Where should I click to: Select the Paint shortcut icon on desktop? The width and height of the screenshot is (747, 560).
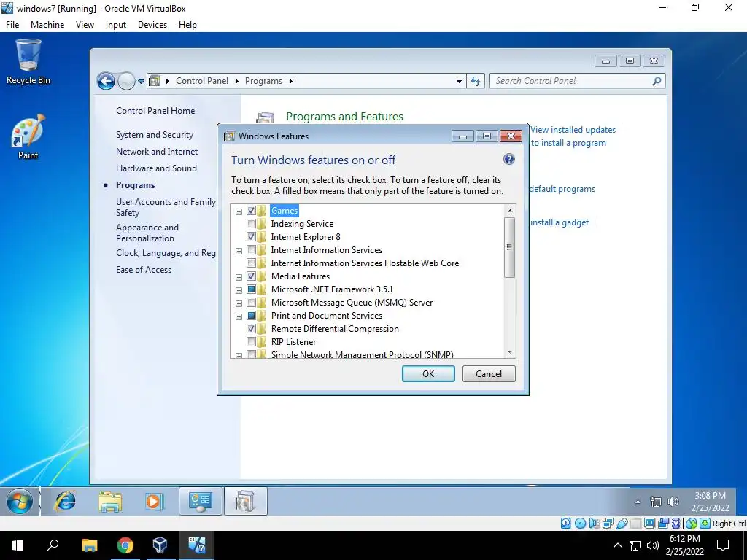point(28,137)
